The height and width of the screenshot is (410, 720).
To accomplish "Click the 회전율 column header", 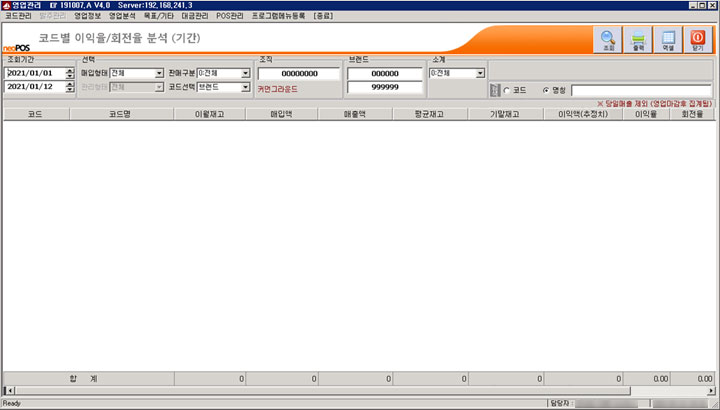I will 692,114.
